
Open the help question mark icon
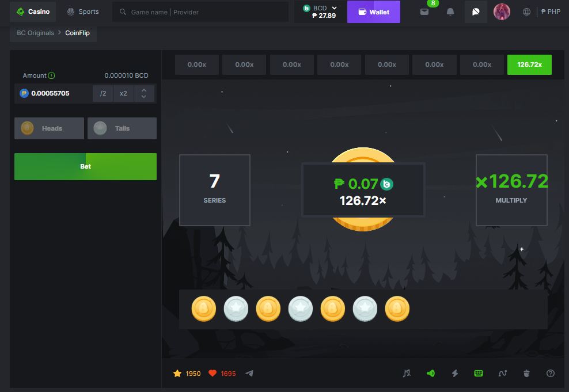[551, 373]
